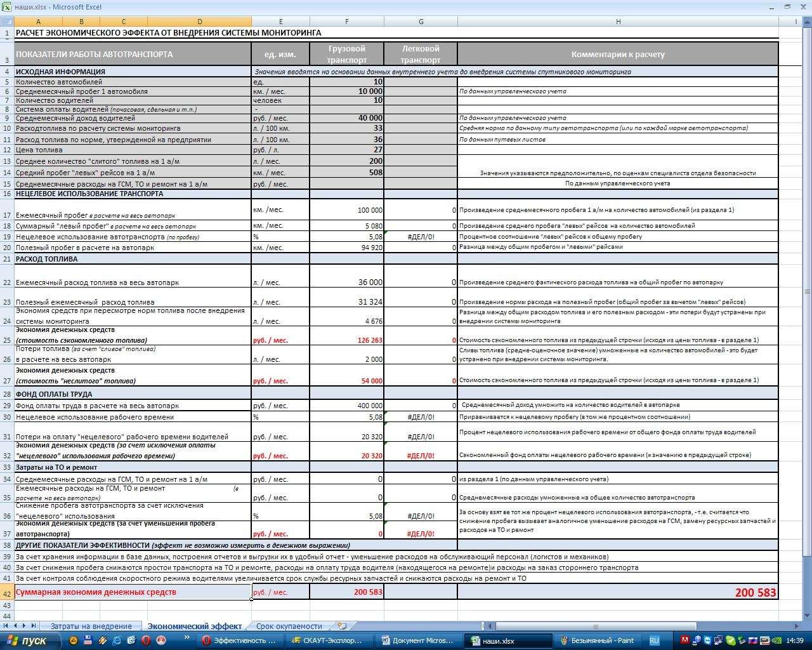The width and height of the screenshot is (812, 650).
Task: Open Internet Explorer quick launch icon
Action: (117, 640)
